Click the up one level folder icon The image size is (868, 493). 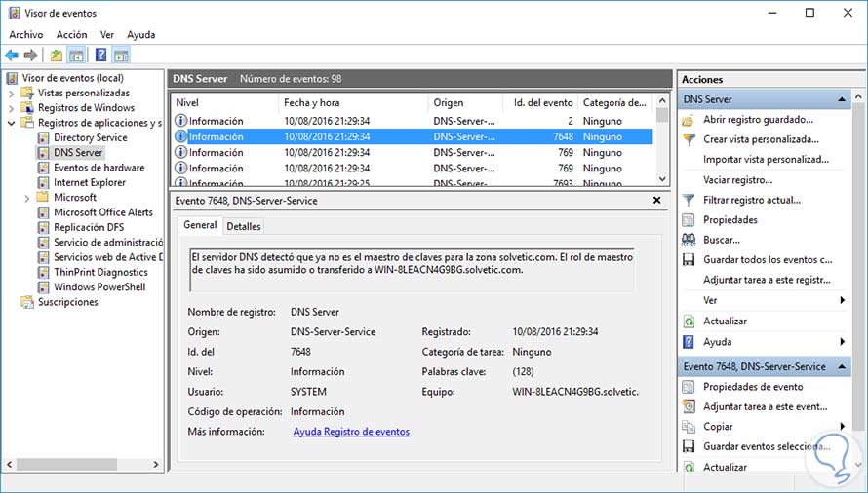coord(57,55)
